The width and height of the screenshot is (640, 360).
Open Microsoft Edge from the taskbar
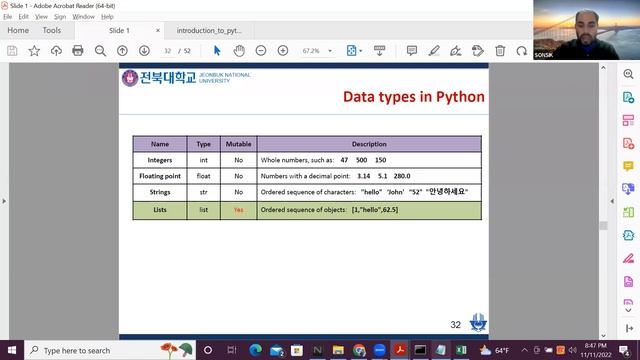click(256, 350)
